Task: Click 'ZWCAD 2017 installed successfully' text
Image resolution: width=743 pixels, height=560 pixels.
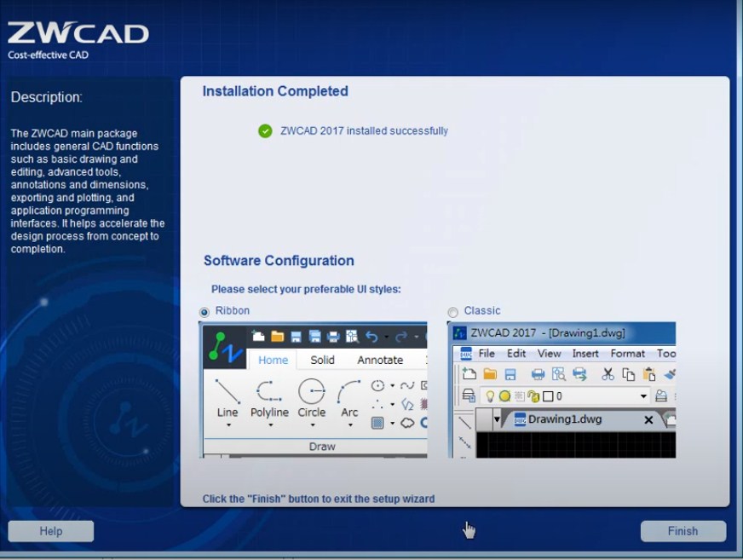Action: click(x=364, y=131)
